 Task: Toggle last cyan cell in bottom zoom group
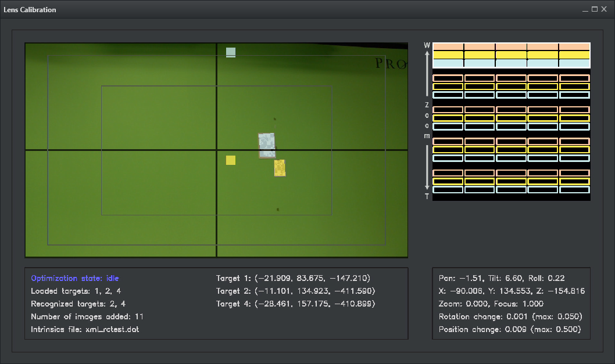(x=574, y=190)
